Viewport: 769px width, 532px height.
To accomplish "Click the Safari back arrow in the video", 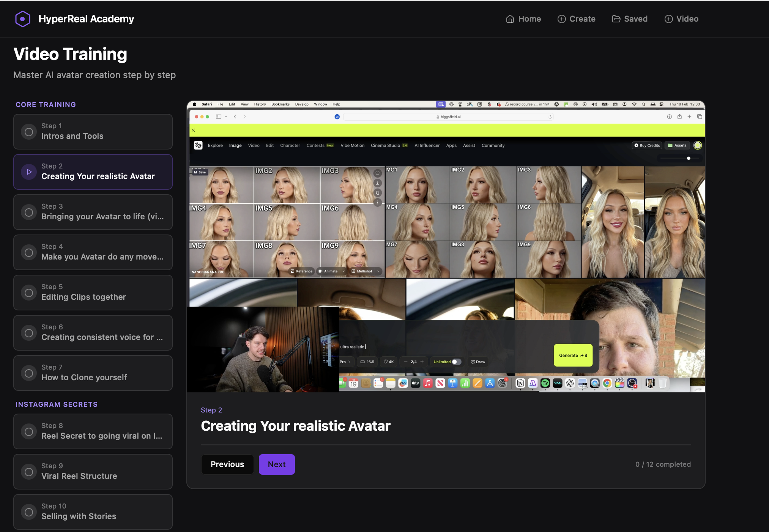I will 235,116.
